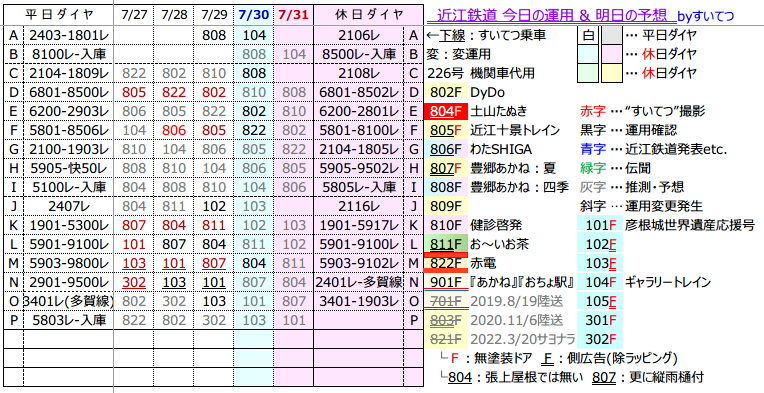Click red 811 in row K under 7/29
The image size is (764, 393).
[x=214, y=225]
